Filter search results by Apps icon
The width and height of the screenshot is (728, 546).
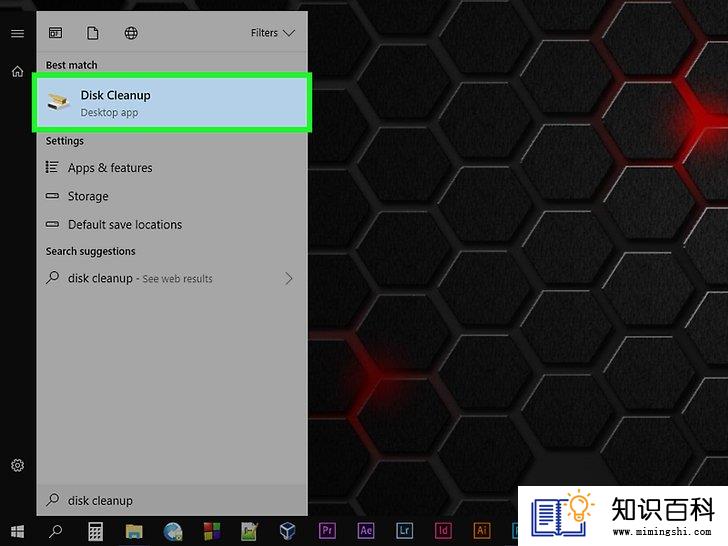56,33
